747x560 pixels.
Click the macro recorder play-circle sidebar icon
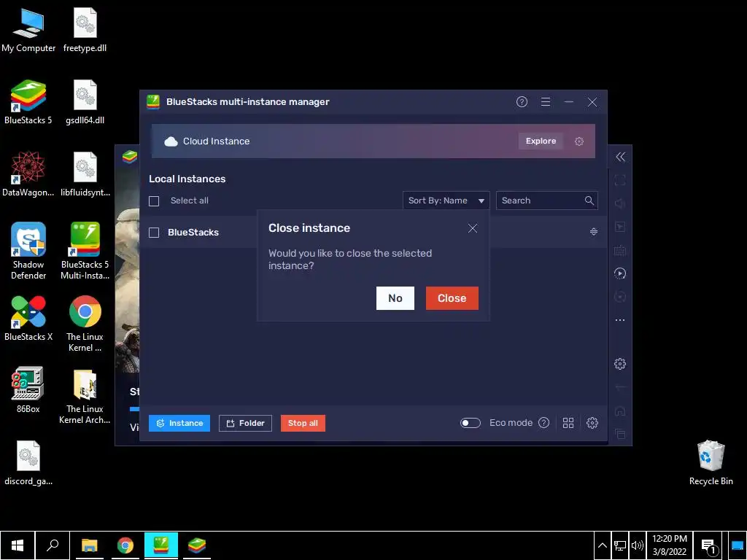pos(620,273)
